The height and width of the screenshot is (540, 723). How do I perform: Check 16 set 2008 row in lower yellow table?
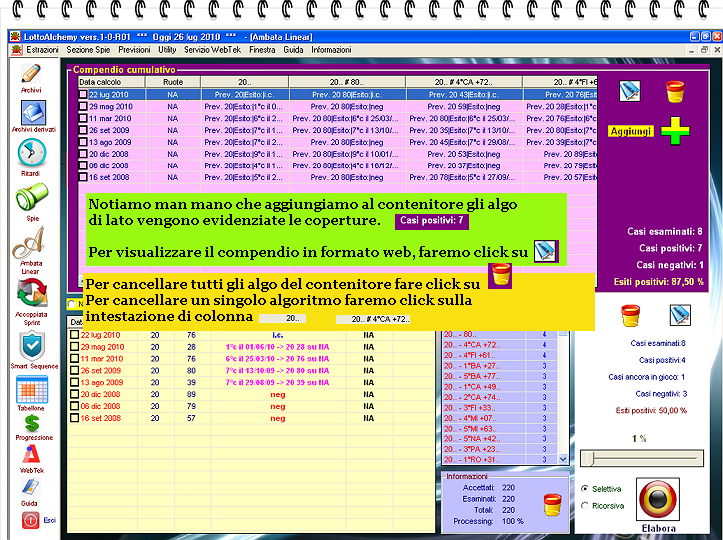point(74,418)
